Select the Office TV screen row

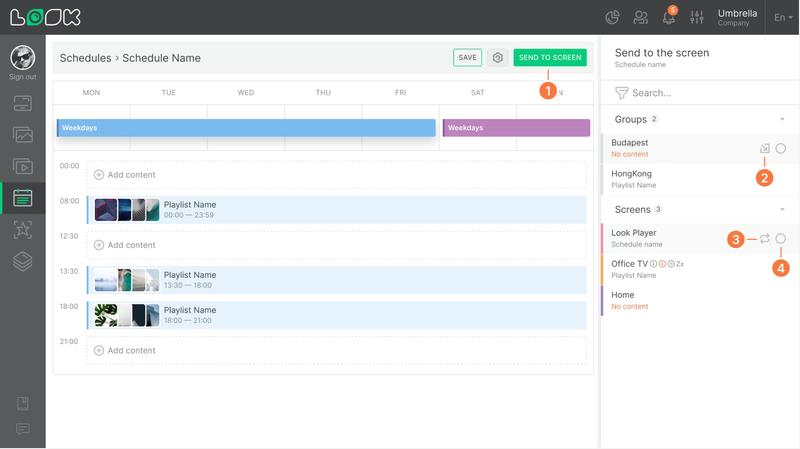(x=699, y=269)
